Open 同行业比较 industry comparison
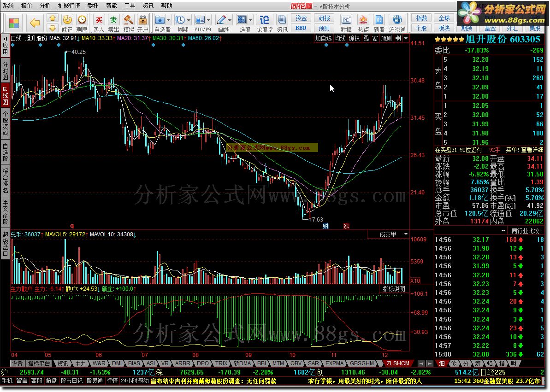Screen dimensions: 550x392 525,231
